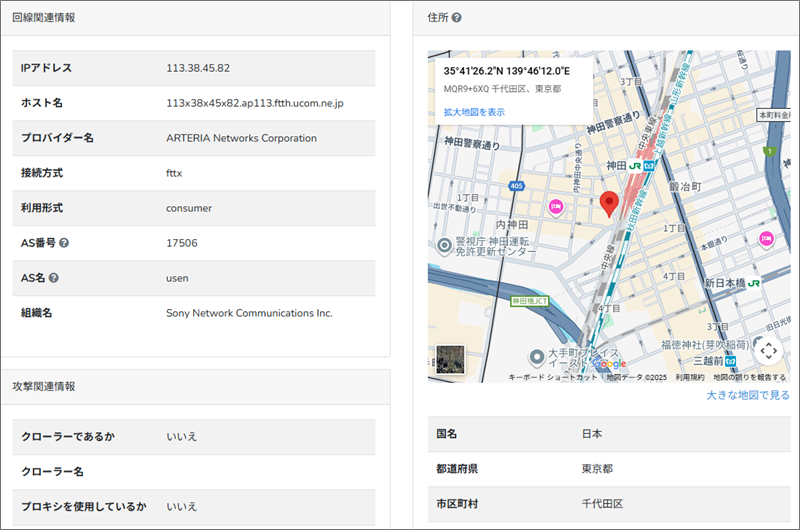The width and height of the screenshot is (800, 530).
Task: Click the IP address value 113.38.45.82
Action: 198,68
